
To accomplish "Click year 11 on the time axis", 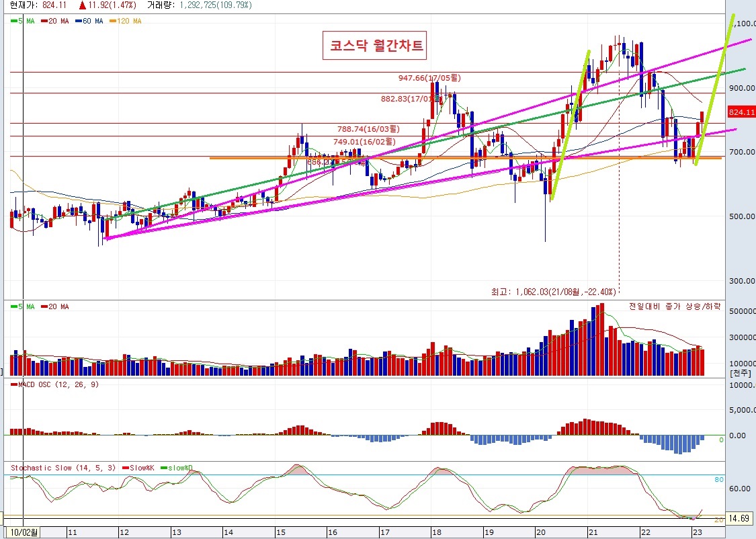I will tap(73, 533).
